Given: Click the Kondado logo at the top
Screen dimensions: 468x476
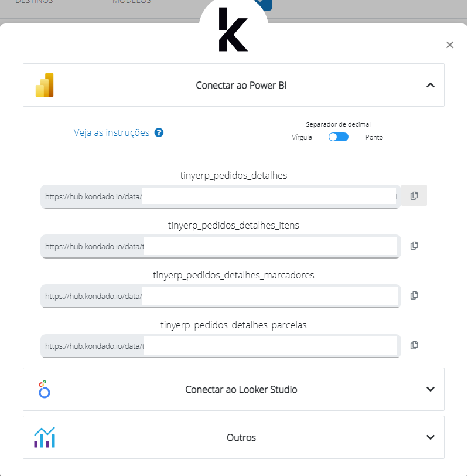Looking at the screenshot, I should tap(234, 32).
